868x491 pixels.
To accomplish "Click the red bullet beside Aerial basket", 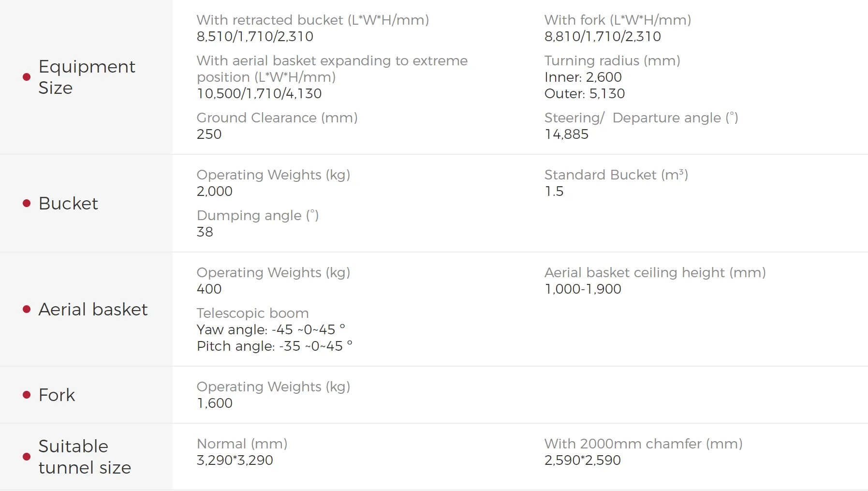I will point(27,309).
